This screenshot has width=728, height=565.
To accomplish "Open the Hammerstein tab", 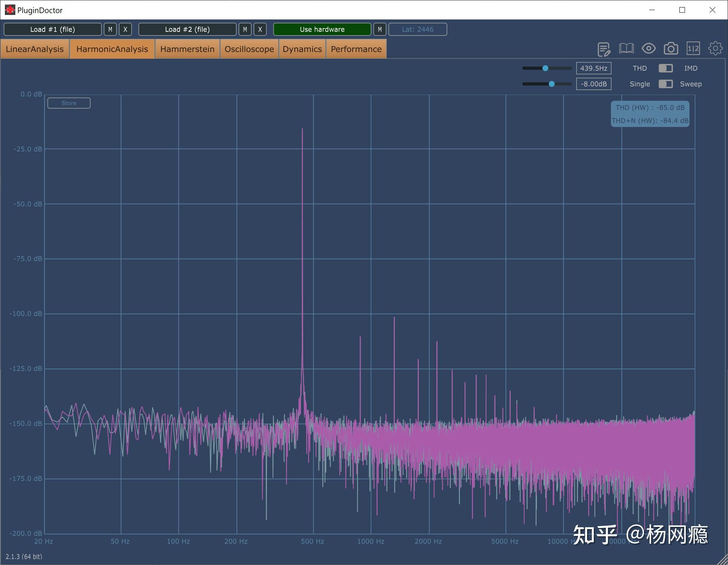I will pyautogui.click(x=187, y=49).
